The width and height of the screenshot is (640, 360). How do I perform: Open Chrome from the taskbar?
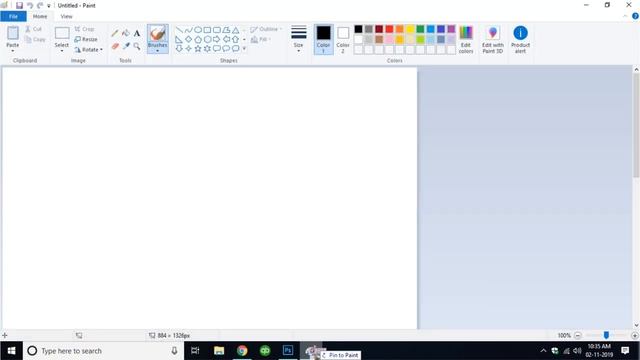[242, 351]
